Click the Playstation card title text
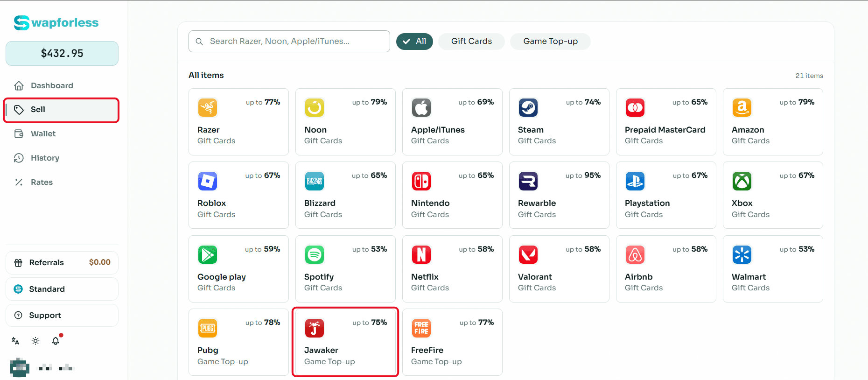 [x=647, y=203]
